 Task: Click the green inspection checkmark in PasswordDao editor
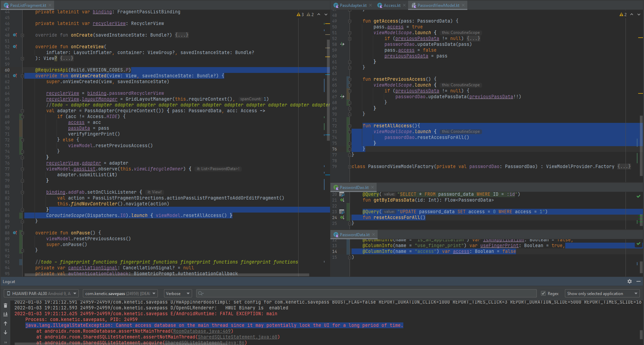(x=639, y=196)
